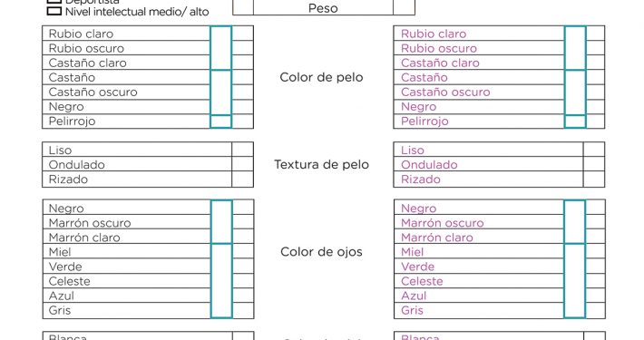Check the purple Rubio claro box on right
Viewport: 644px width, 340px height.
[x=595, y=34]
